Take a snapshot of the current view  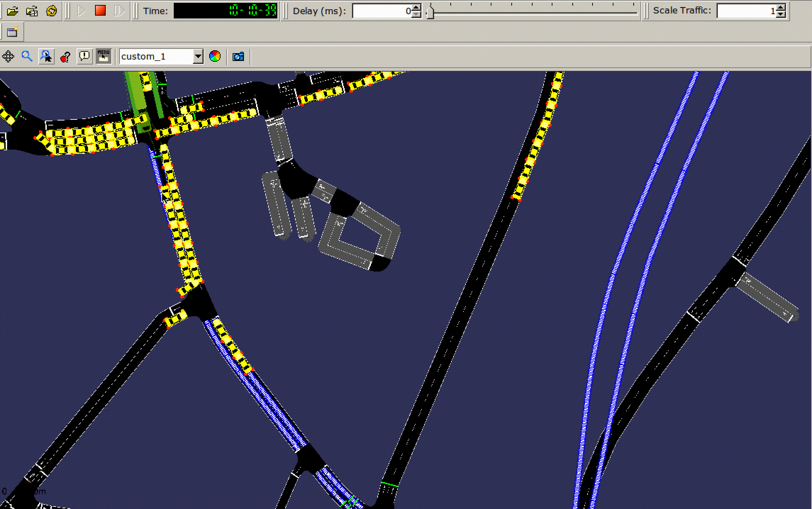pos(238,56)
